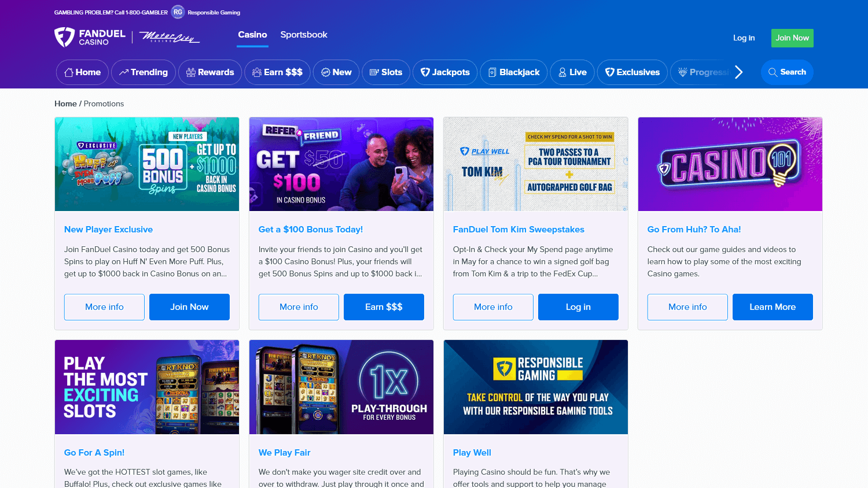Select the Casino tab
Image resolution: width=868 pixels, height=488 pixels.
tap(252, 34)
